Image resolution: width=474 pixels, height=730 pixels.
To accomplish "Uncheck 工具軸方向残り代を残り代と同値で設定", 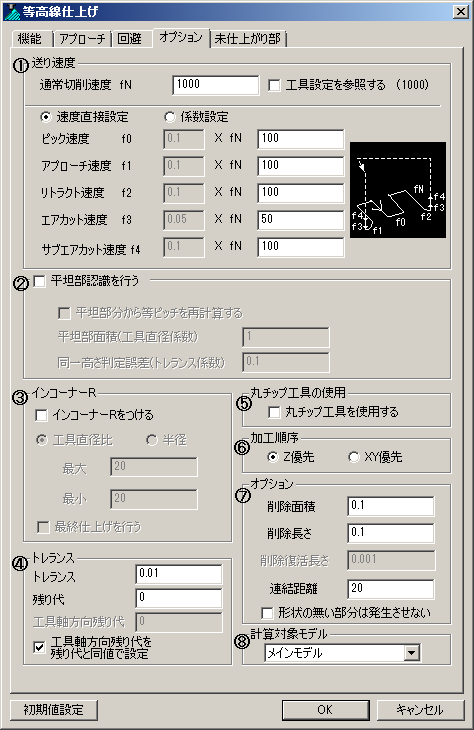I will 40,647.
